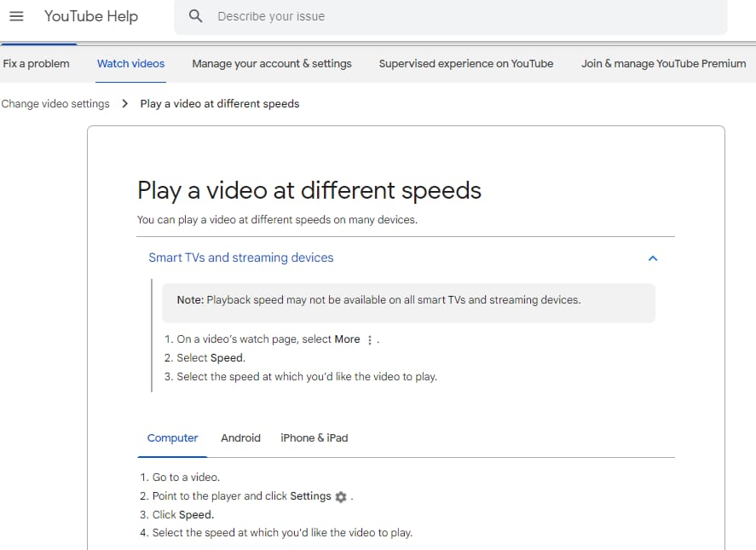This screenshot has height=550, width=756.
Task: Collapse the Smart TVs section chevron
Action: tap(653, 258)
